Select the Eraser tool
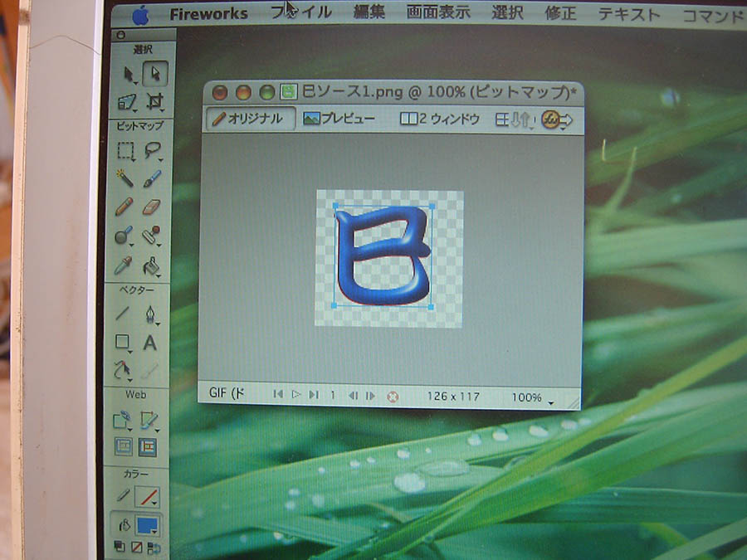747x560 pixels. coord(151,207)
